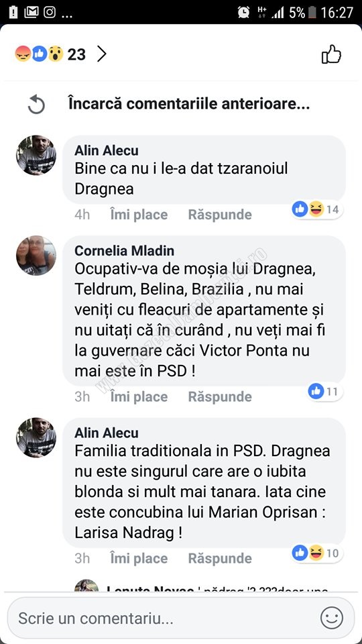
Task: Open Cornelia Mladin's profile by name
Action: 125,250
